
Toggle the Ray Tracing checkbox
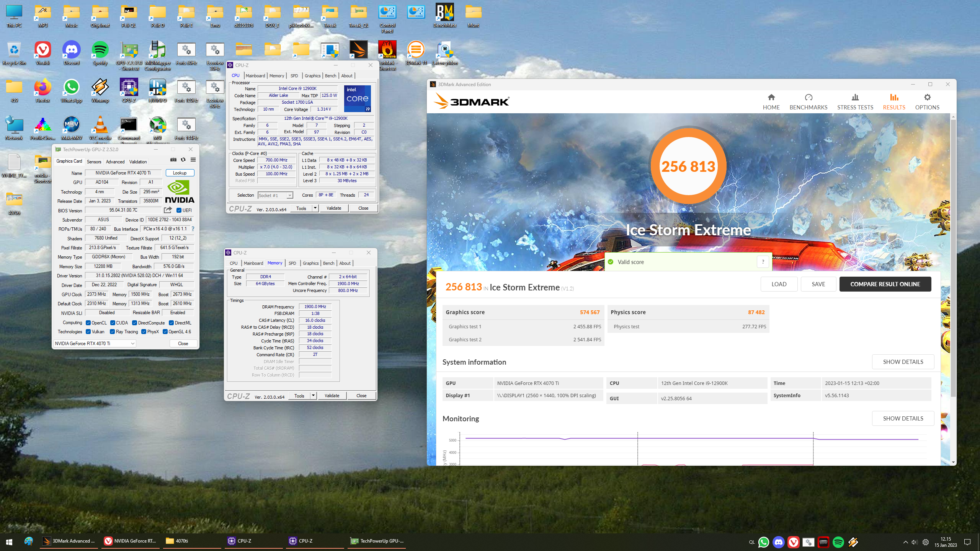coord(112,331)
